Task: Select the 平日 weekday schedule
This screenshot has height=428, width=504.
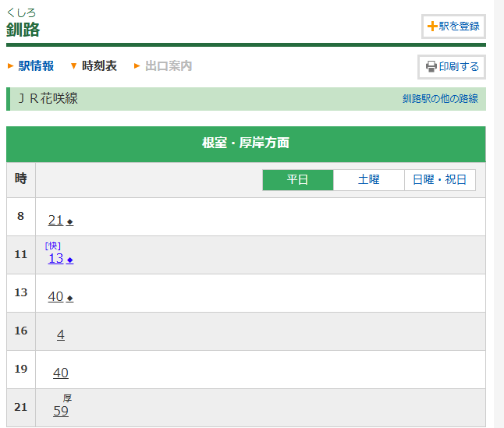Action: coord(298,180)
